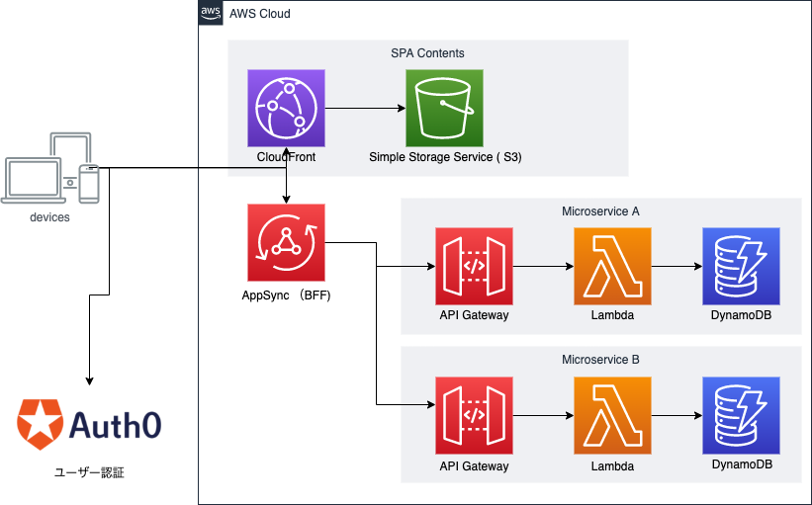Click the AWS logo in the corner
Viewport: 812px width, 505px height.
[211, 13]
